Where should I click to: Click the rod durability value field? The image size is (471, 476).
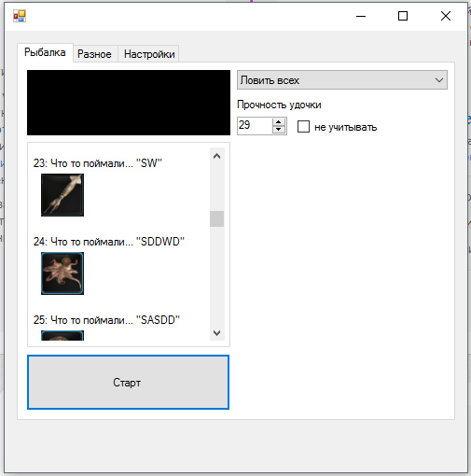255,126
